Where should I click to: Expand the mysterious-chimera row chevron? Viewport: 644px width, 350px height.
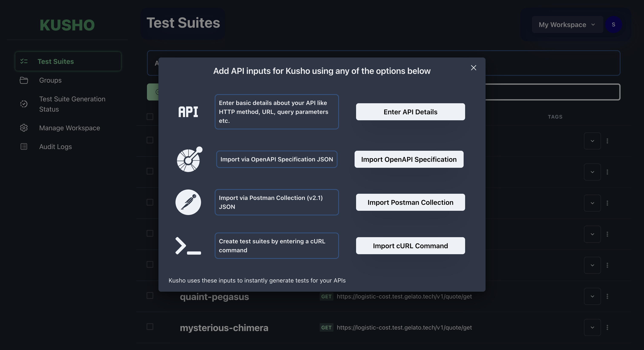pos(592,327)
